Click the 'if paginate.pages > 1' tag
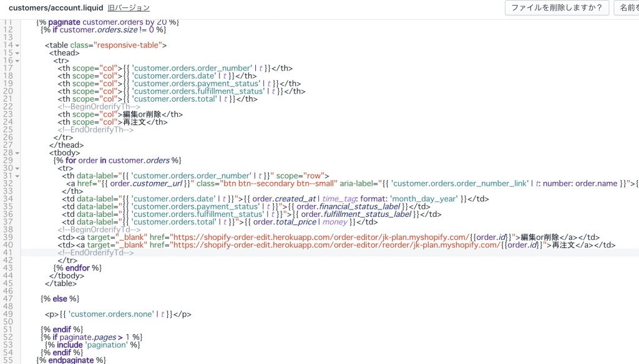This screenshot has width=639, height=364. 92,337
